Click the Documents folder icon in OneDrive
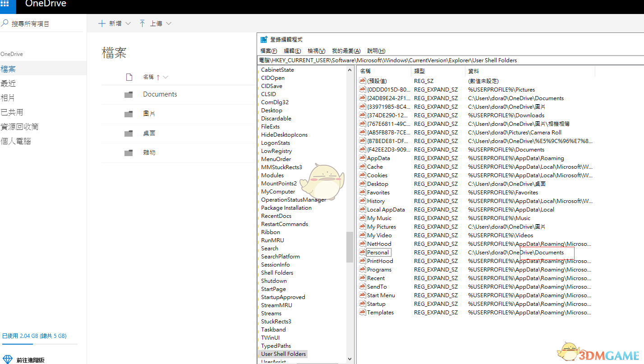Viewport: 644px width, 364px height. [x=129, y=94]
